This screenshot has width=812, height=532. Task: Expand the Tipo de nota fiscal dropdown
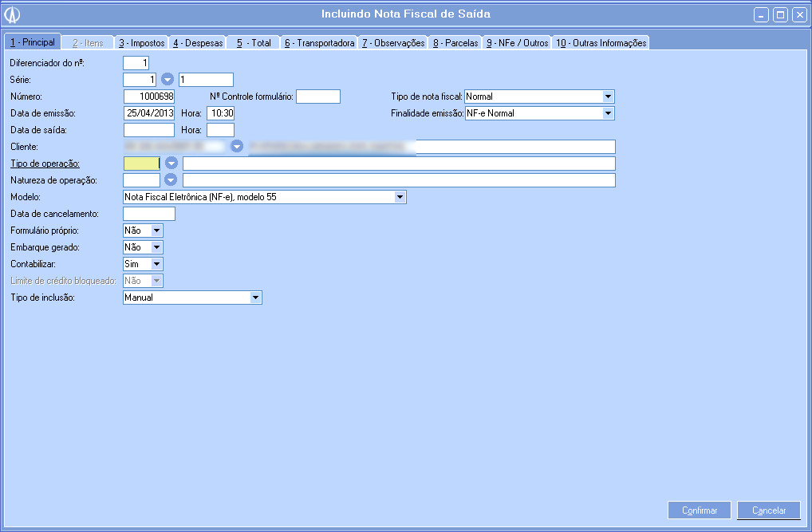pos(608,97)
